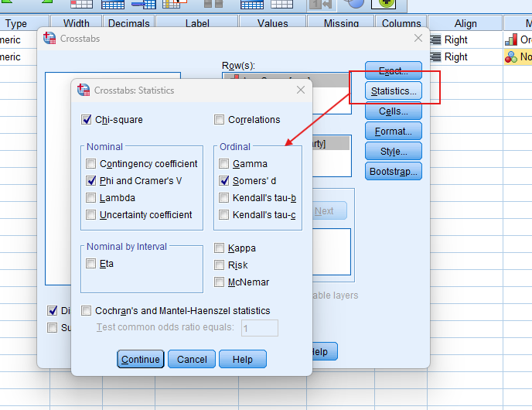Click the Continue button
Image resolution: width=532 pixels, height=410 pixels.
click(140, 359)
